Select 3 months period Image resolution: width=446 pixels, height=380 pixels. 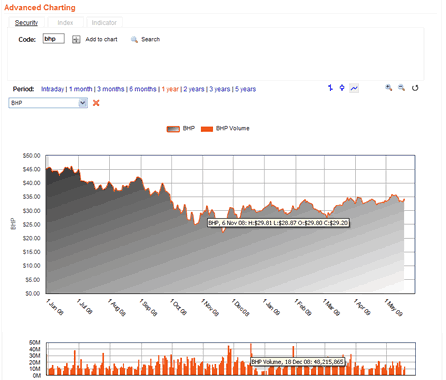coord(111,89)
